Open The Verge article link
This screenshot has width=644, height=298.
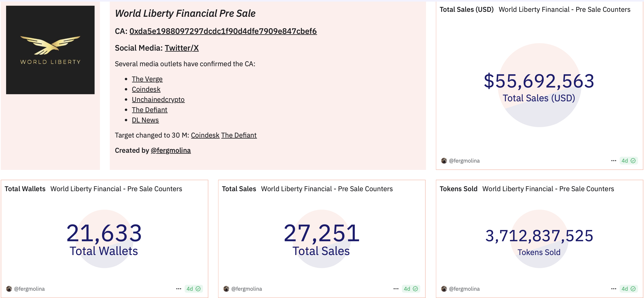(x=147, y=79)
